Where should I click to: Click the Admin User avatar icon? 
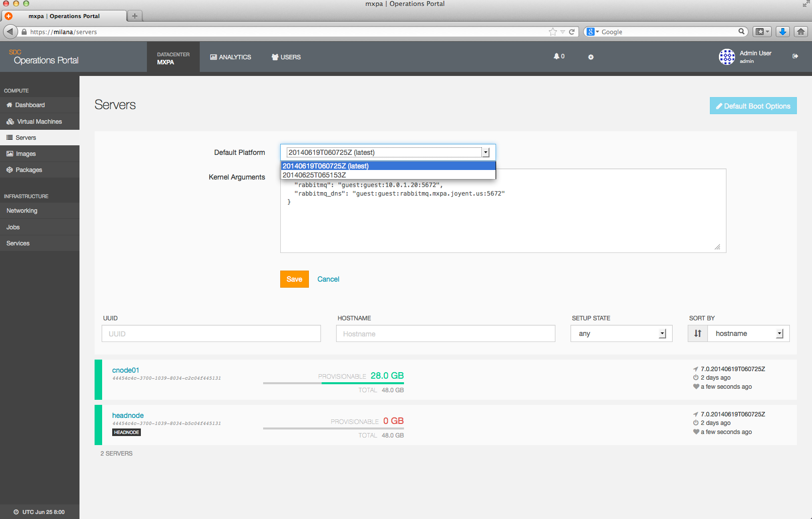727,57
